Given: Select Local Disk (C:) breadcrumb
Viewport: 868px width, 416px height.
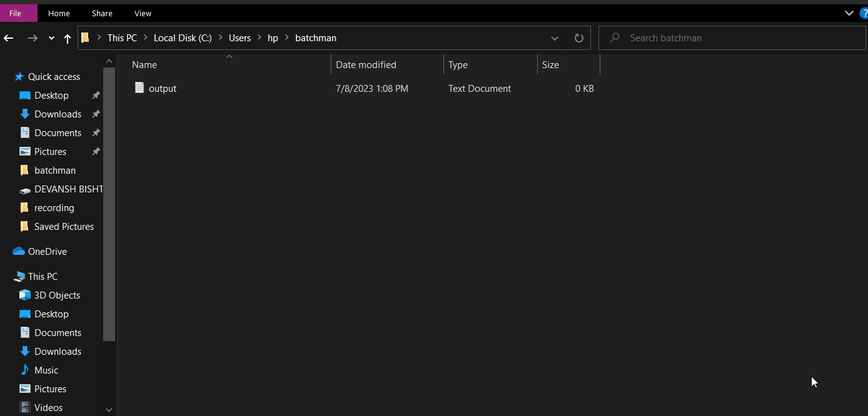Looking at the screenshot, I should (183, 38).
